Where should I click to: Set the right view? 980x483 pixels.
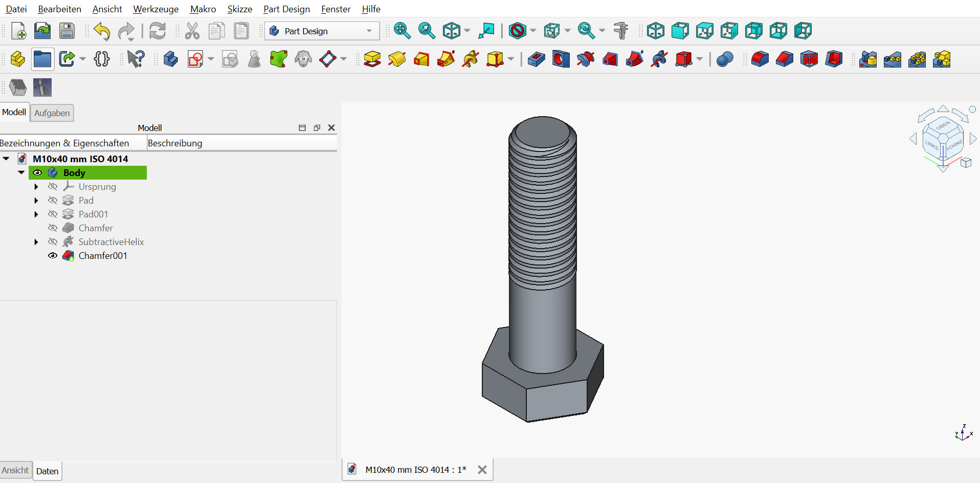click(729, 31)
